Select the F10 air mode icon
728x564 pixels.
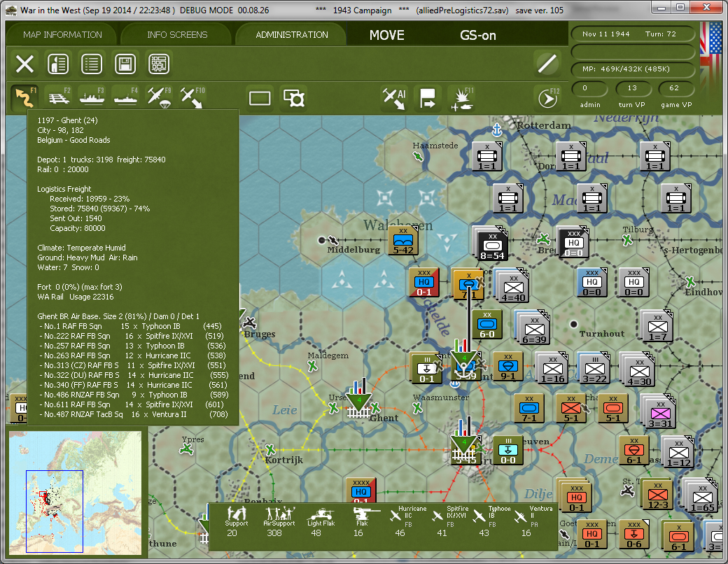(192, 98)
